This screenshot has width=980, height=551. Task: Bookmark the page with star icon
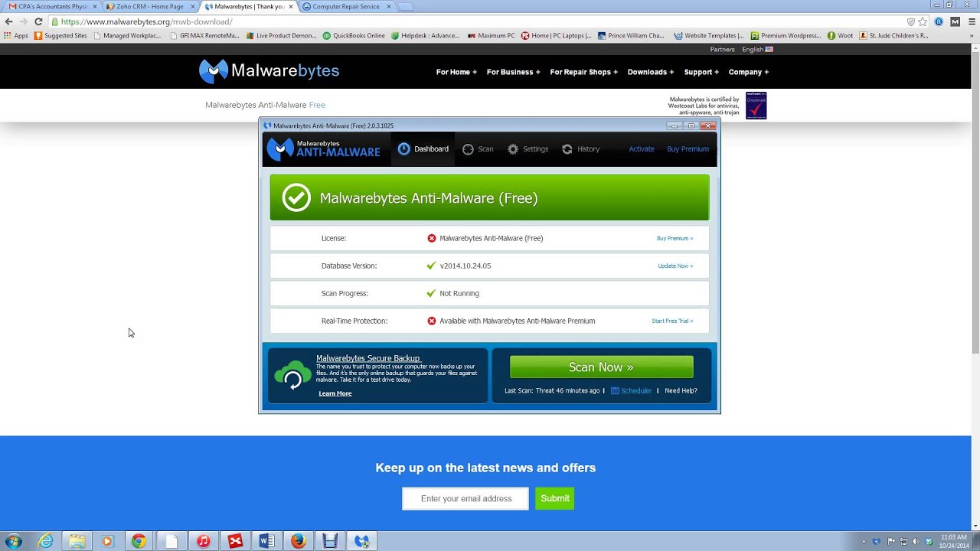[923, 21]
